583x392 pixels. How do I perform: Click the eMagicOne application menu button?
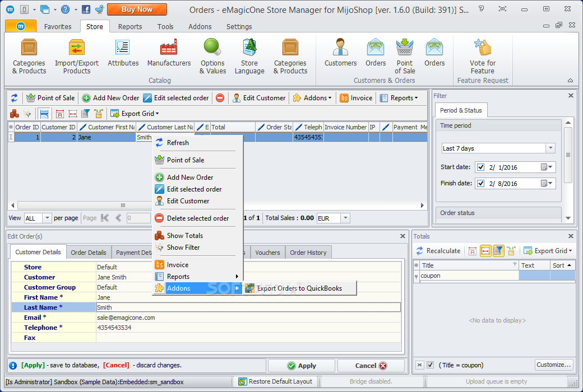21,26
